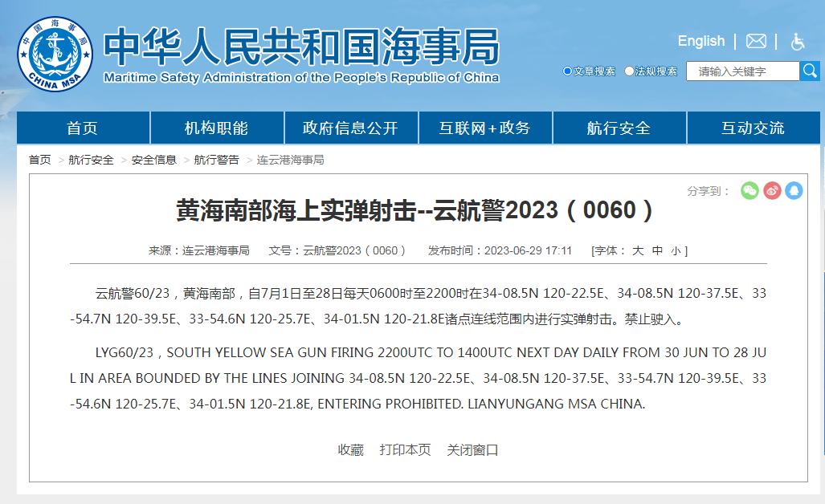Viewport: 825px width, 504px height.
Task: Share the notice via Weibo icon
Action: 773,190
